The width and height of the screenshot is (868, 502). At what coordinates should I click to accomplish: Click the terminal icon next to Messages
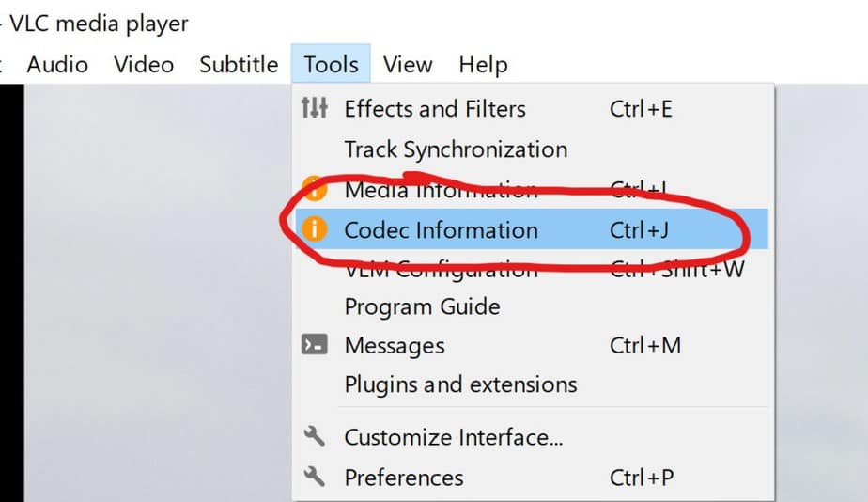314,345
